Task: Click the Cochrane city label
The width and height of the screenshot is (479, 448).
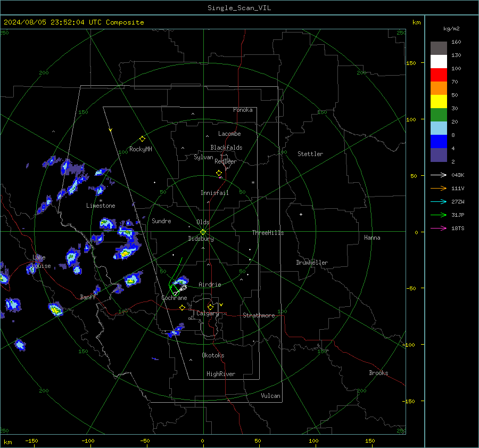Action: 174,298
